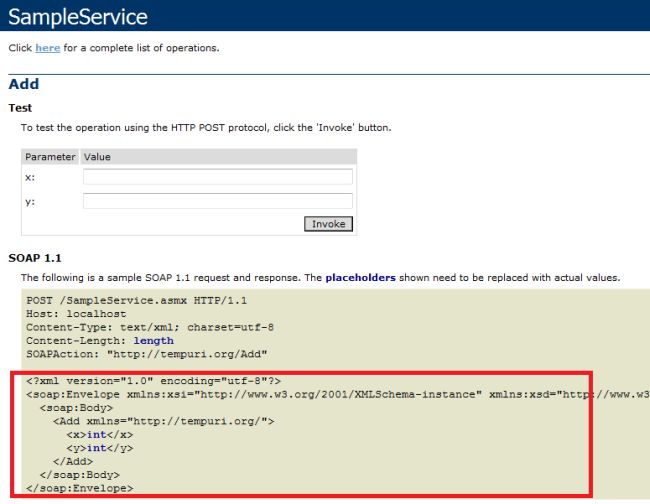Select the '</soap:Body>' closing tag
The width and height of the screenshot is (650, 504).
point(80,475)
